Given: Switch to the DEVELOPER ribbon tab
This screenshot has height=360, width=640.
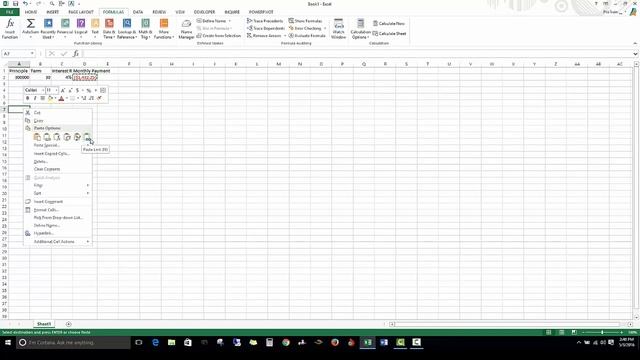Looking at the screenshot, I should (204, 12).
